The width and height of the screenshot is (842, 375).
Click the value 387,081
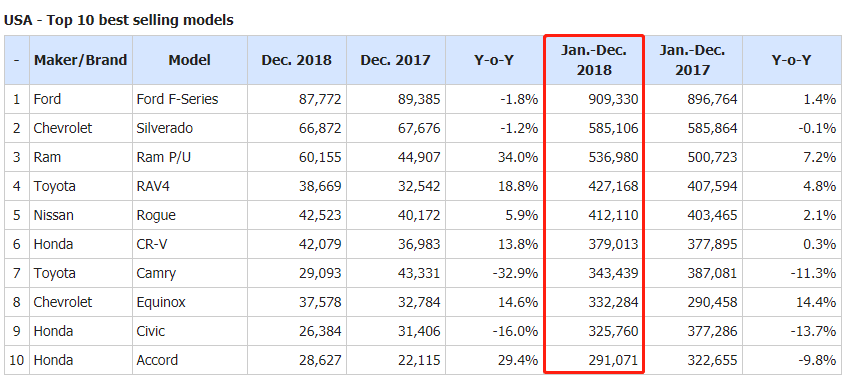(712, 273)
